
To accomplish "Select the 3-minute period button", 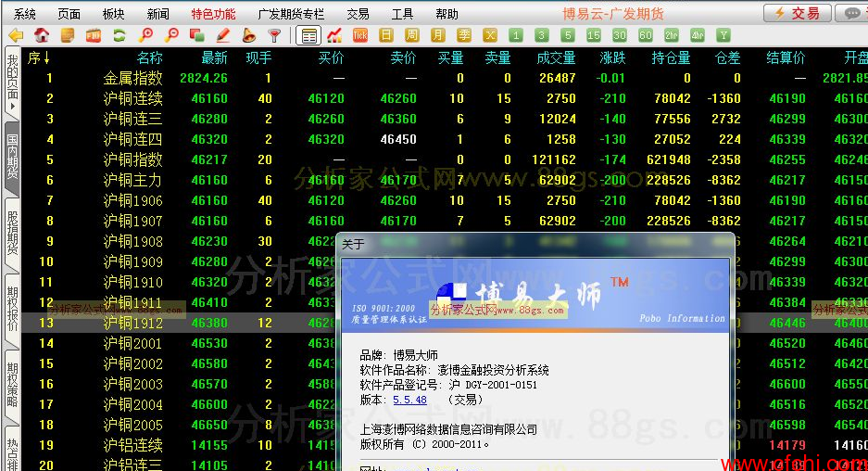I will point(541,35).
